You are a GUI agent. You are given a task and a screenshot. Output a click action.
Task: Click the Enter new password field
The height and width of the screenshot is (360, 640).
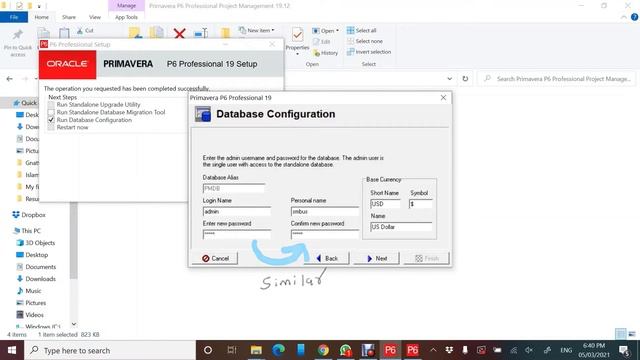tap(237, 234)
